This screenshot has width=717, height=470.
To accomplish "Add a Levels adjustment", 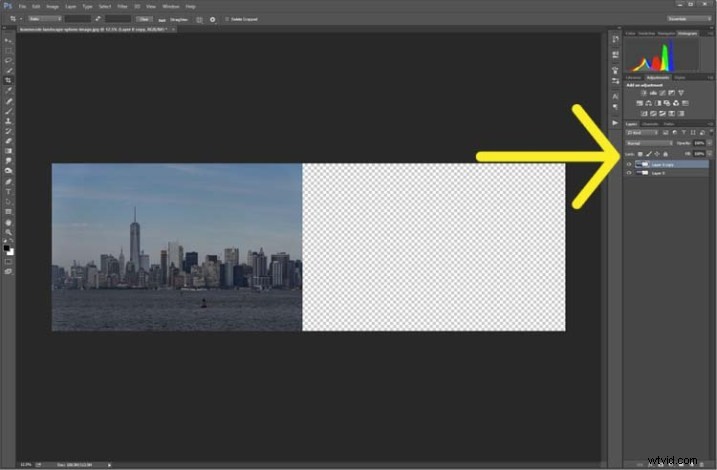I will click(x=653, y=93).
